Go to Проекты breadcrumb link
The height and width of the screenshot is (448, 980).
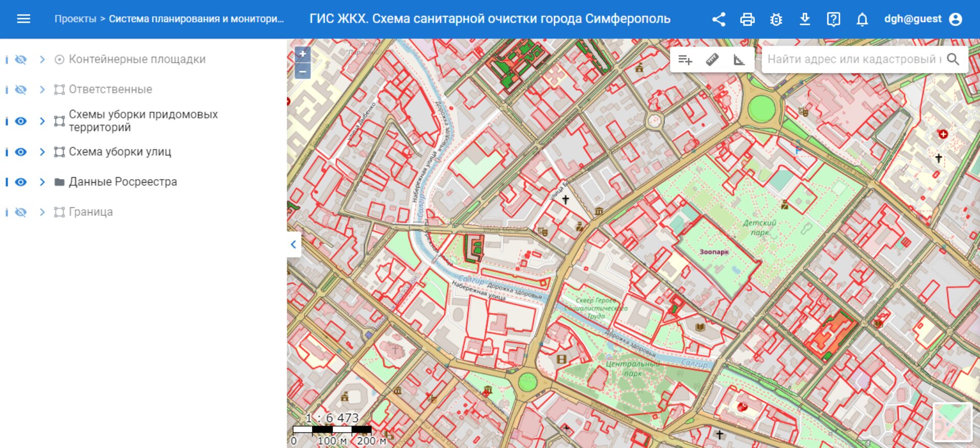click(75, 19)
